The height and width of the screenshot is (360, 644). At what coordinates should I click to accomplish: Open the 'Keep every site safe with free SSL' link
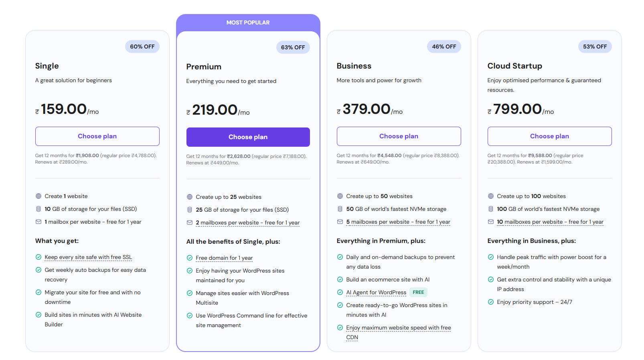(x=88, y=257)
